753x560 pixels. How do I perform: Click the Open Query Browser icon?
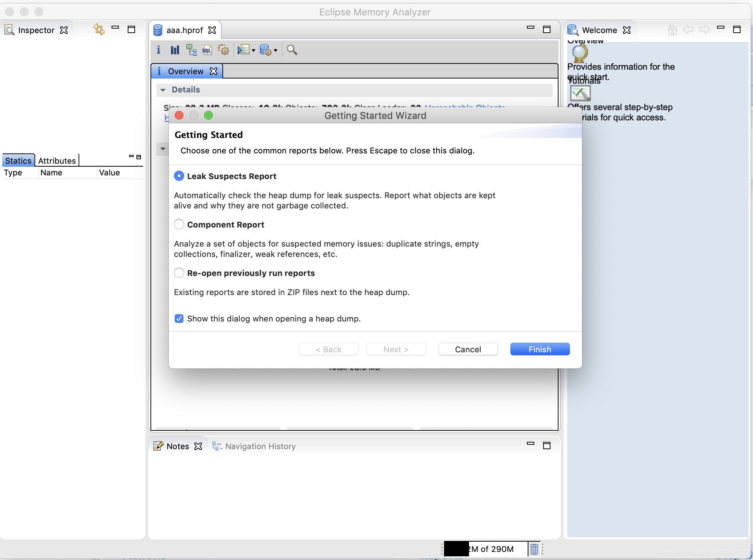265,50
